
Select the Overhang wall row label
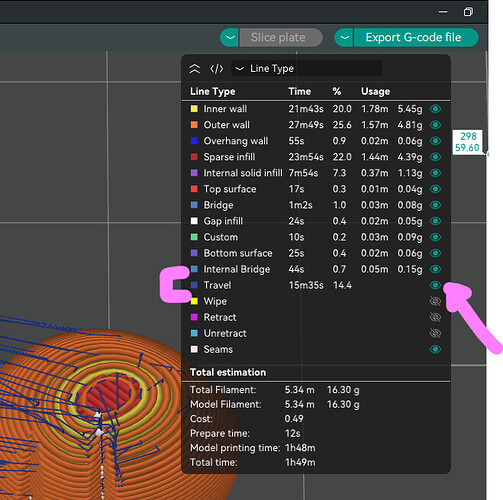coord(236,141)
